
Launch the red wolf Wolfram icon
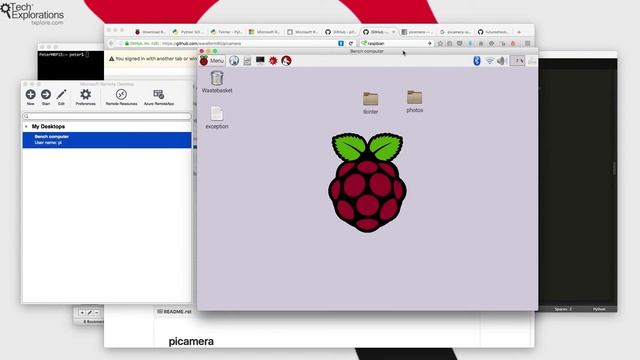[x=286, y=61]
